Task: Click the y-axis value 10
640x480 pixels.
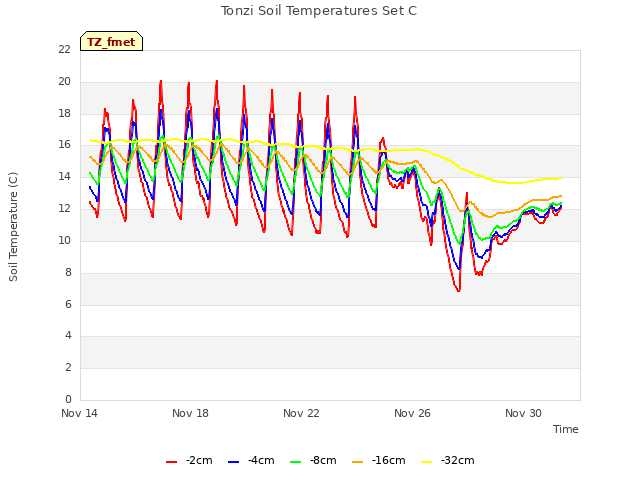Action: click(64, 240)
